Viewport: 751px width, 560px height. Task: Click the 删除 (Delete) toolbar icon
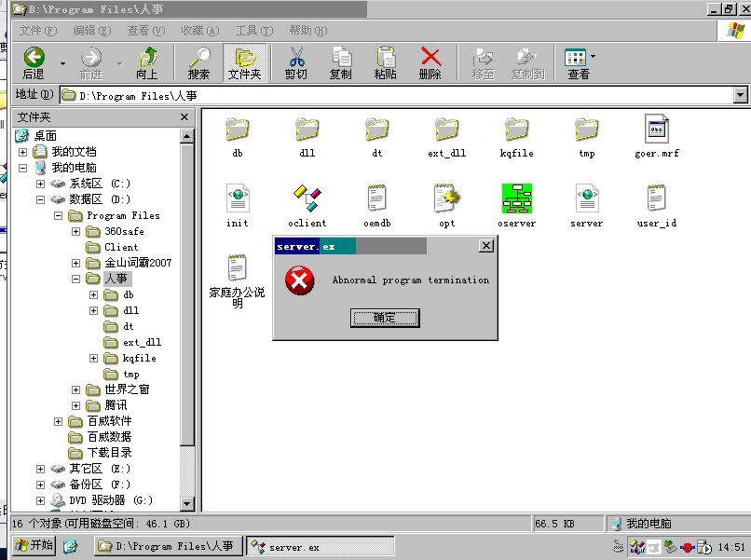pyautogui.click(x=430, y=62)
